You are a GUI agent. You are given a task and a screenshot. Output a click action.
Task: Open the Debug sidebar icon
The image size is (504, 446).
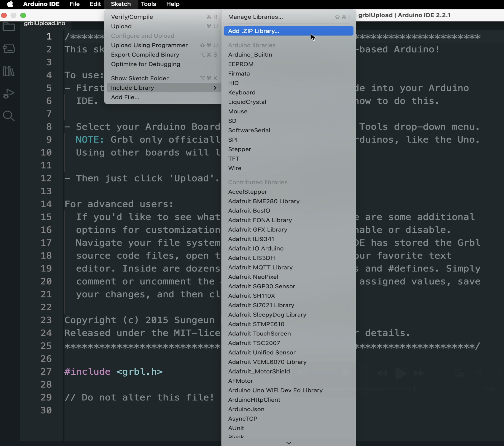(x=9, y=93)
